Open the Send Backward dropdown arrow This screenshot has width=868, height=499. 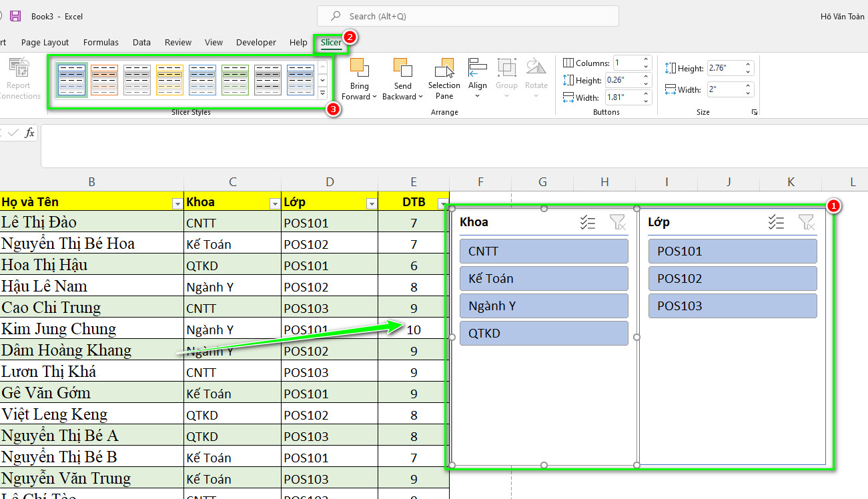(421, 97)
